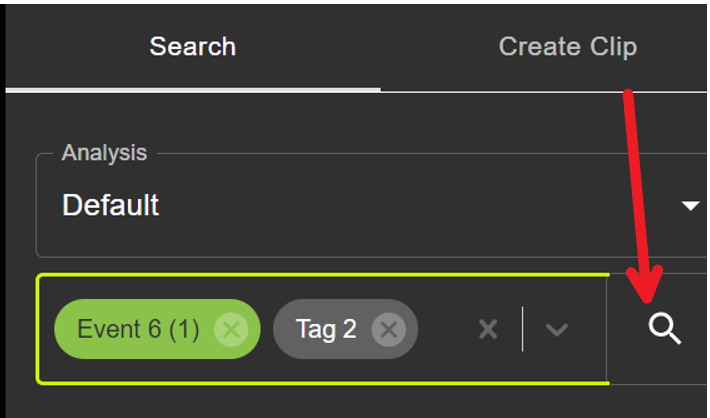The image size is (710, 418).
Task: Remove the Tag 2 chip
Action: click(389, 329)
